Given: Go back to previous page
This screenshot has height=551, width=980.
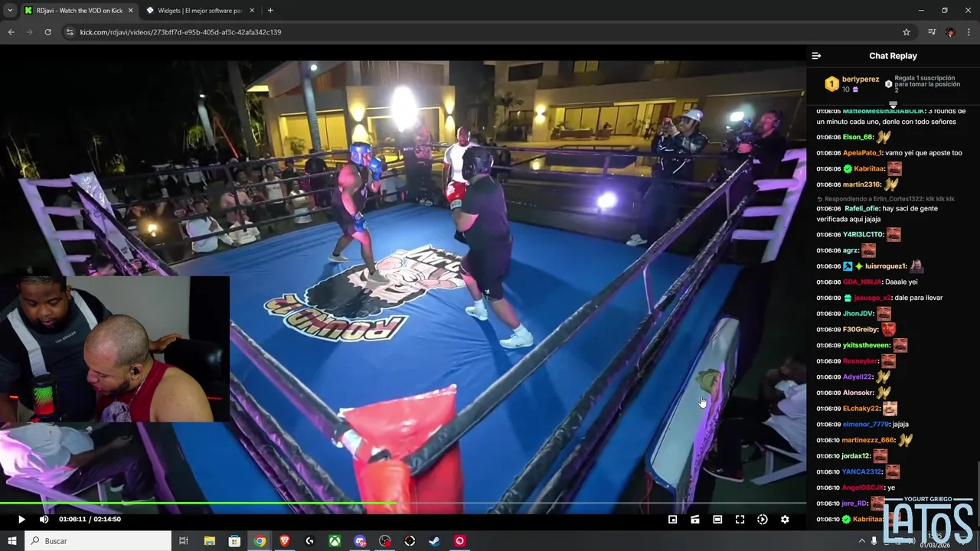Looking at the screenshot, I should pyautogui.click(x=11, y=32).
